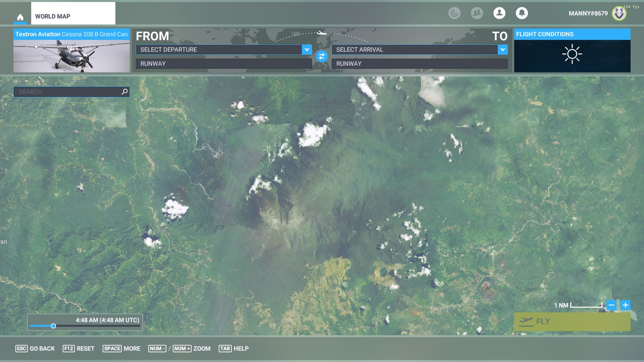The width and height of the screenshot is (644, 362).
Task: Click the activity swirl icon
Action: coord(454,13)
